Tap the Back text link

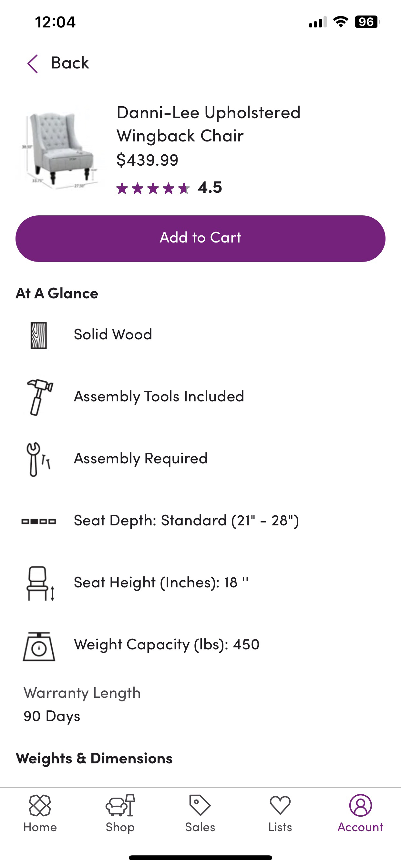coord(70,63)
